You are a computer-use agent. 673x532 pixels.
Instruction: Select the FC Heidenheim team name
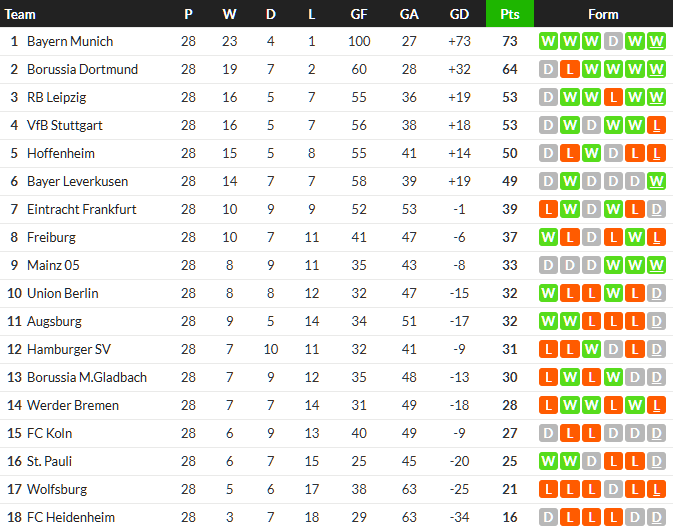click(x=70, y=518)
